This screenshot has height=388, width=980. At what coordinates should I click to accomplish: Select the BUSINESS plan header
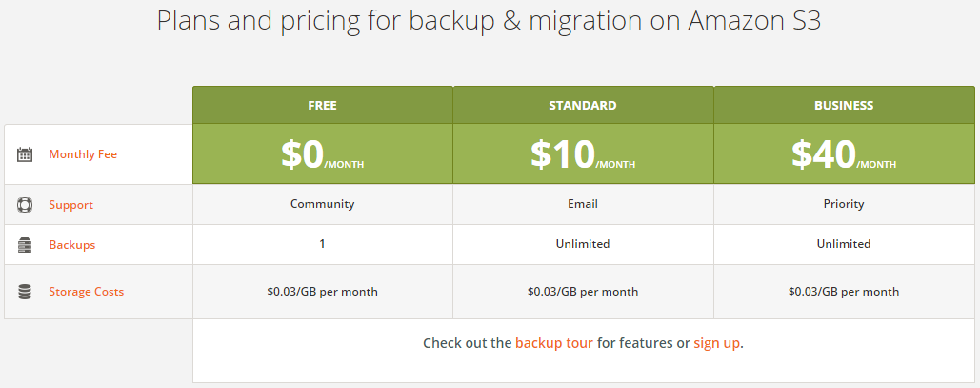844,106
